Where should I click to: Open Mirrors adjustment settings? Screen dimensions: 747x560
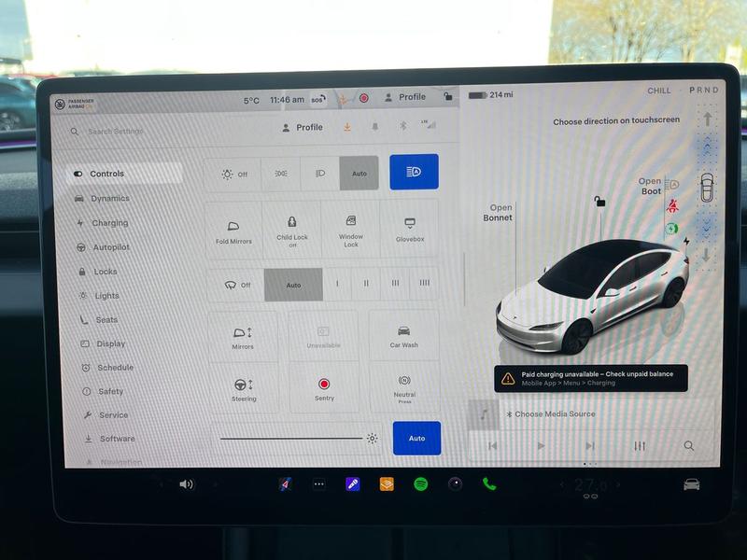coord(244,337)
